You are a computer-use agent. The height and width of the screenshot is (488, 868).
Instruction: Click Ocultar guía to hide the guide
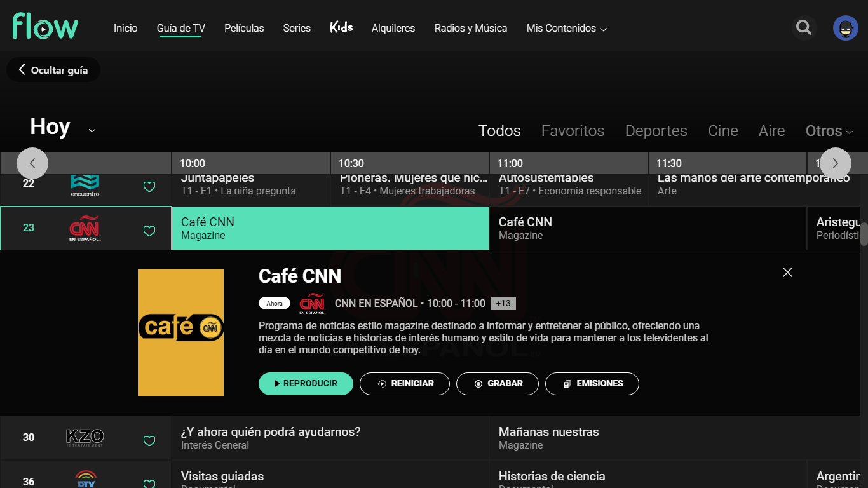(x=53, y=70)
